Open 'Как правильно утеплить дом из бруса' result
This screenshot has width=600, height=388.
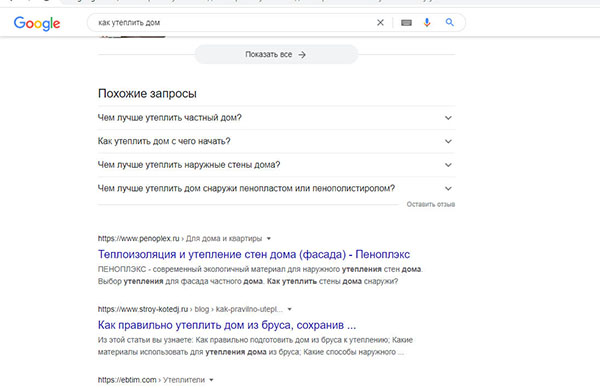click(227, 325)
